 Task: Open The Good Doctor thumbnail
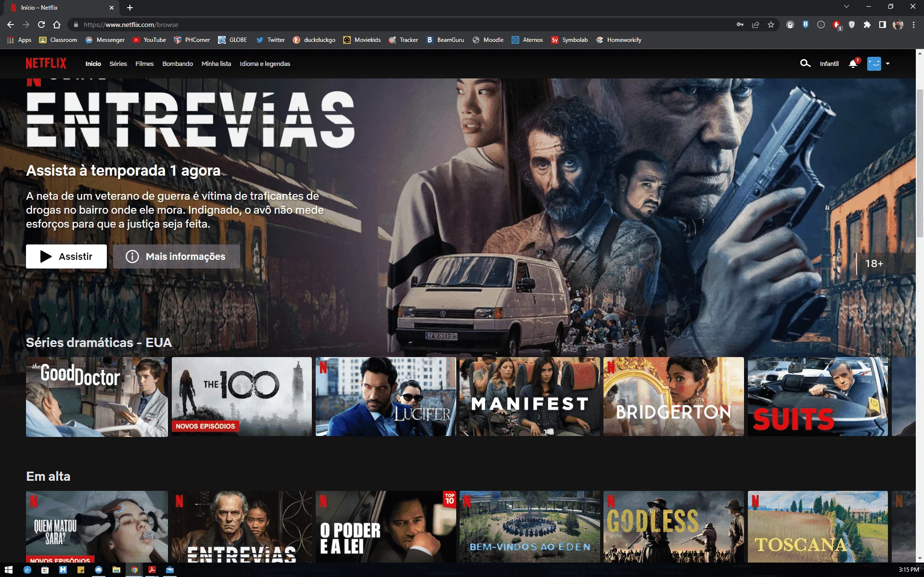coord(97,397)
